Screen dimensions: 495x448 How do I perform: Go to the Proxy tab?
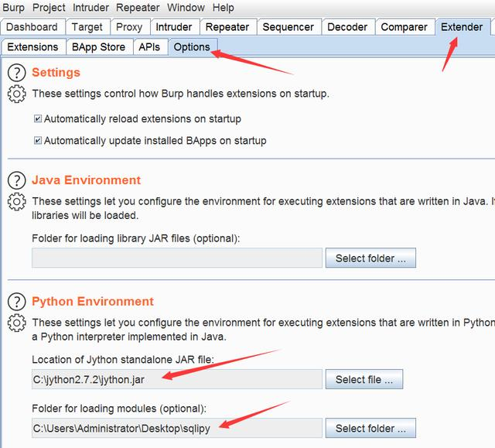coord(129,27)
